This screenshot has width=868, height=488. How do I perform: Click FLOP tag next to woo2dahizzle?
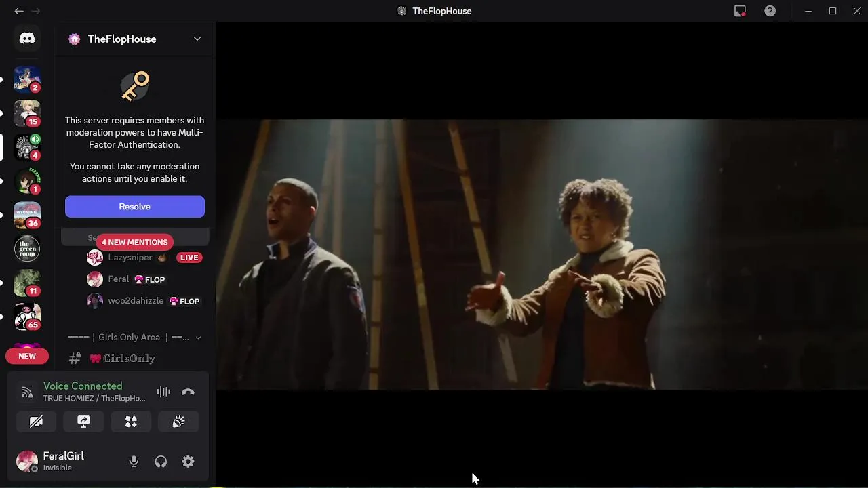pos(184,301)
